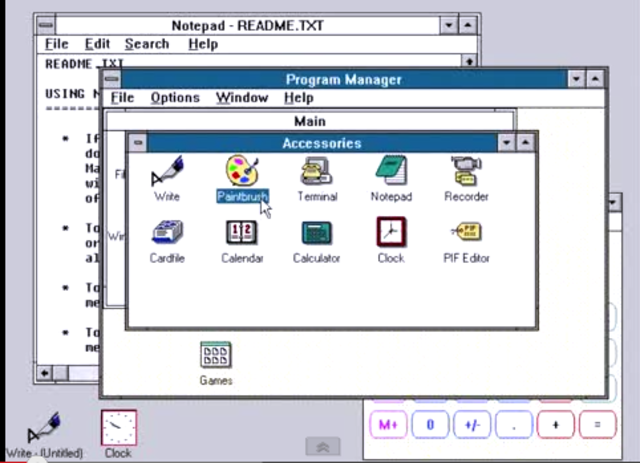Click the Accessories title bar
The width and height of the screenshot is (640, 463).
[322, 143]
